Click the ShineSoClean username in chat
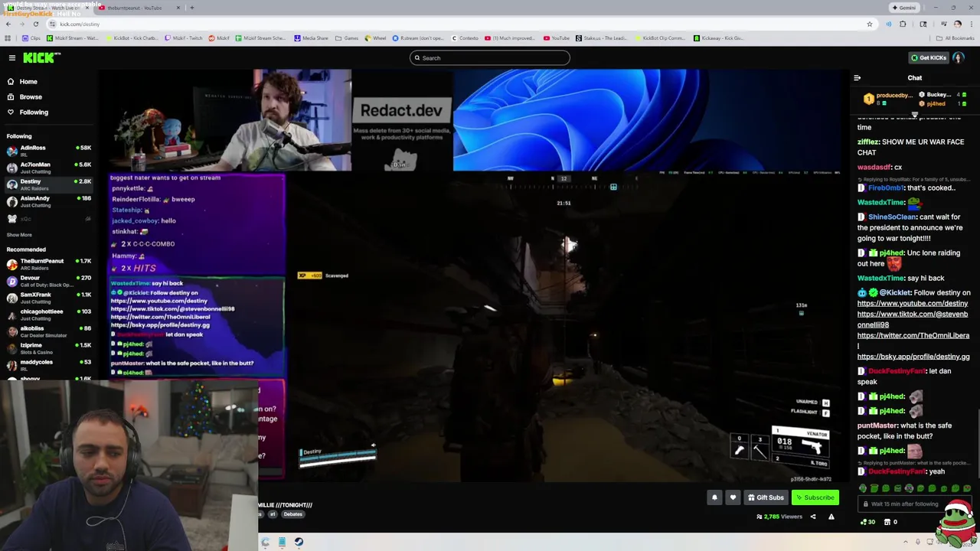The height and width of the screenshot is (551, 980). tap(892, 217)
